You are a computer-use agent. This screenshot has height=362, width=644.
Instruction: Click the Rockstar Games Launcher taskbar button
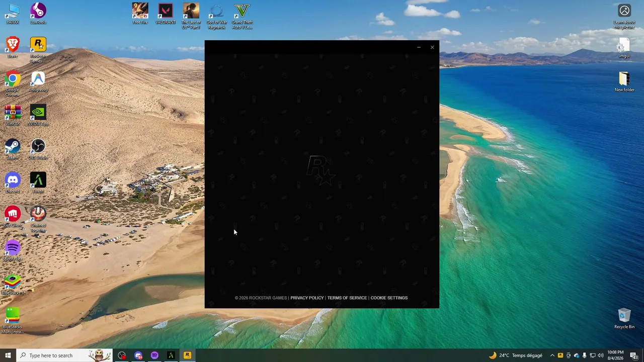pos(187,355)
